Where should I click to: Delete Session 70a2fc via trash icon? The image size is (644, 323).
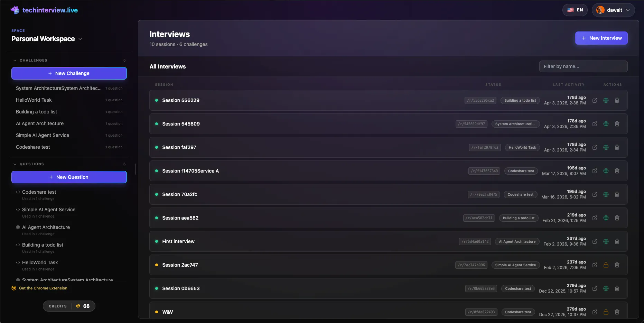(617, 194)
